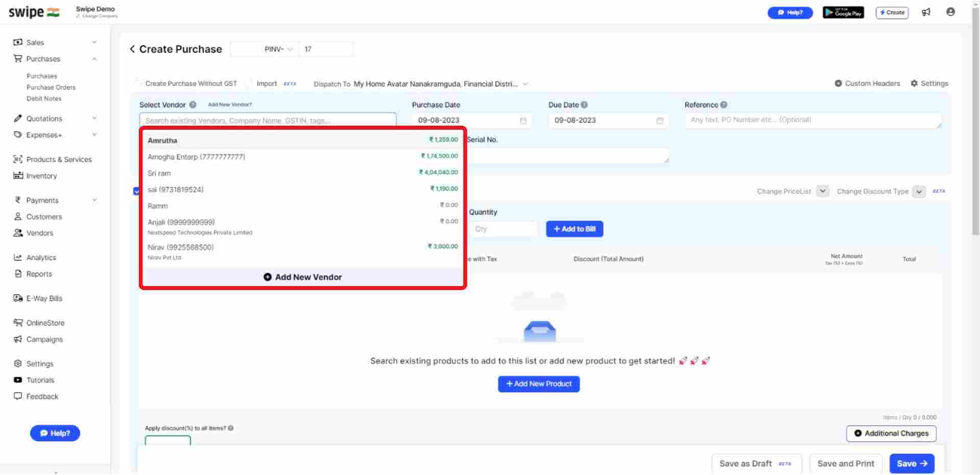Open Purchase Orders submenu item
This screenshot has height=475, width=980.
(x=51, y=87)
